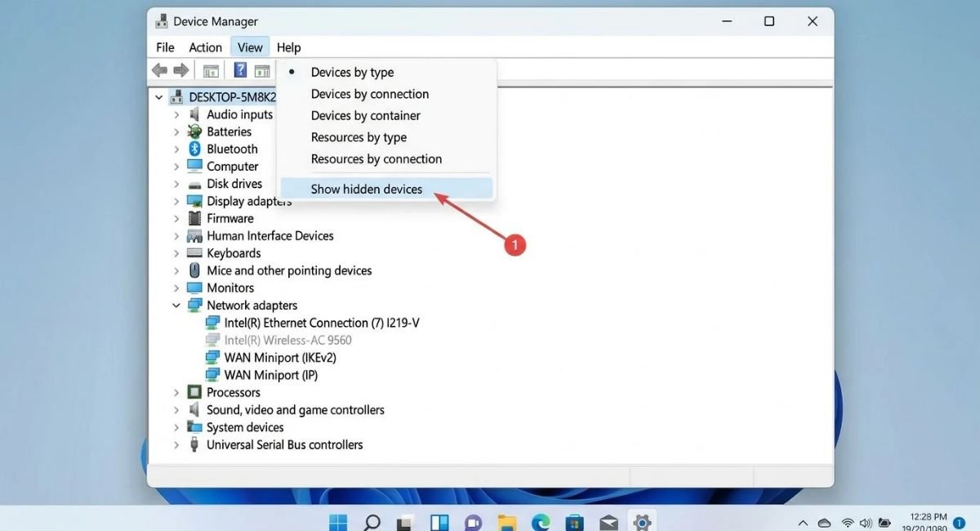This screenshot has height=531, width=980.
Task: Open taskbar Search magnifier icon
Action: click(x=372, y=522)
